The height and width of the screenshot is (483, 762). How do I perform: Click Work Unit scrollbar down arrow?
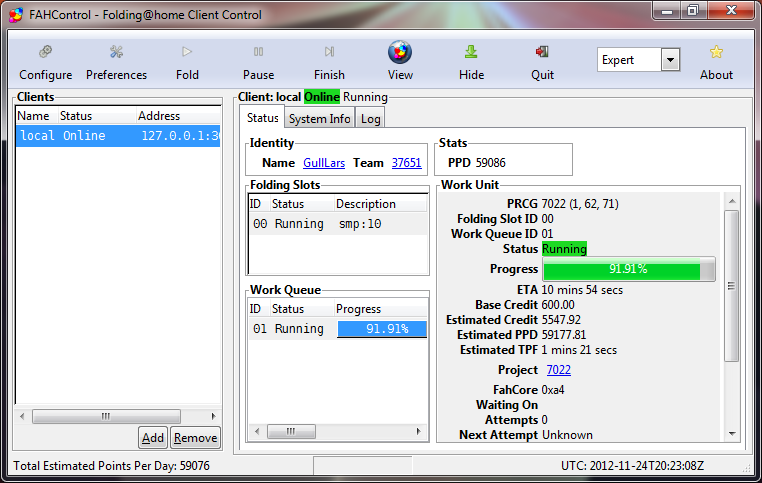(x=732, y=434)
